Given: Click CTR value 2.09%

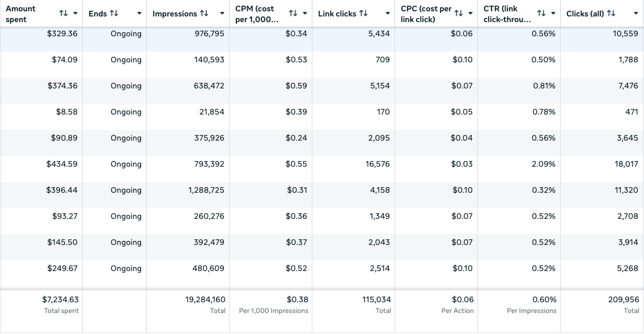Looking at the screenshot, I should [x=543, y=164].
